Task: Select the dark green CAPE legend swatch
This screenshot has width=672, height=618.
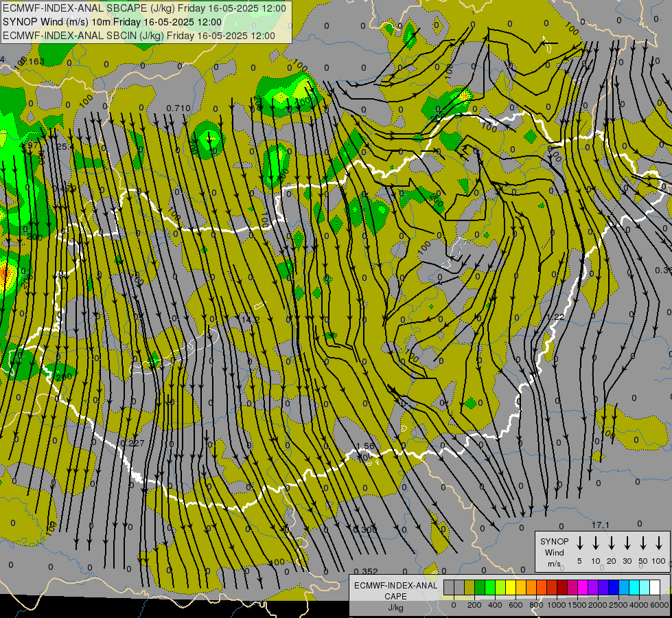Action: pyautogui.click(x=480, y=587)
